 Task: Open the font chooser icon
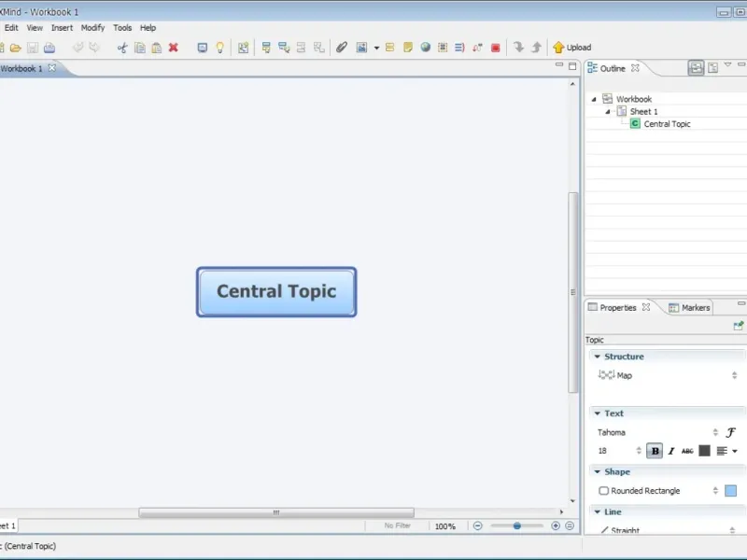coord(730,432)
